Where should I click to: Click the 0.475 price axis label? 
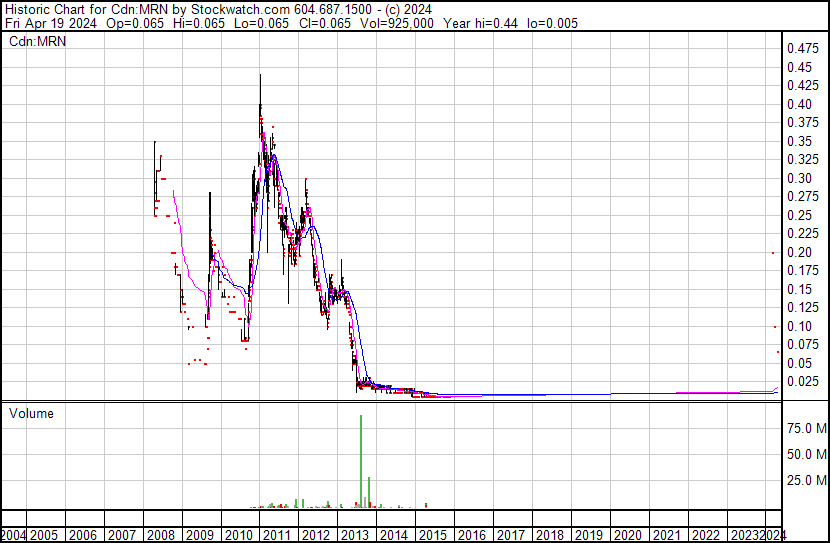[803, 48]
